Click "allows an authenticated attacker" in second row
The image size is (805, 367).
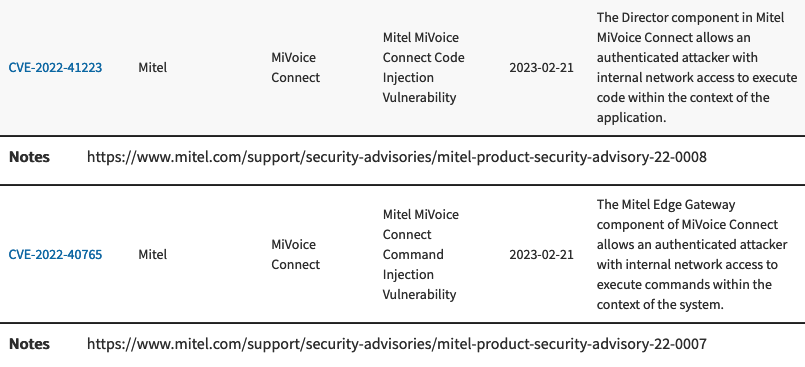[x=692, y=244]
